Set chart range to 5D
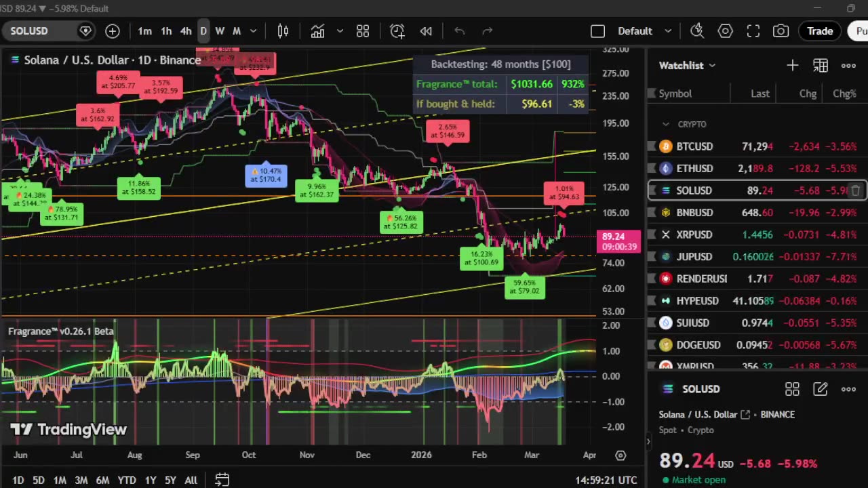 (x=39, y=480)
